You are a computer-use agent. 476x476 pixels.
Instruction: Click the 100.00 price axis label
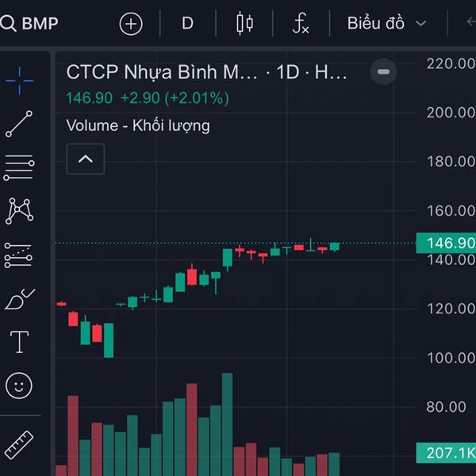click(451, 358)
